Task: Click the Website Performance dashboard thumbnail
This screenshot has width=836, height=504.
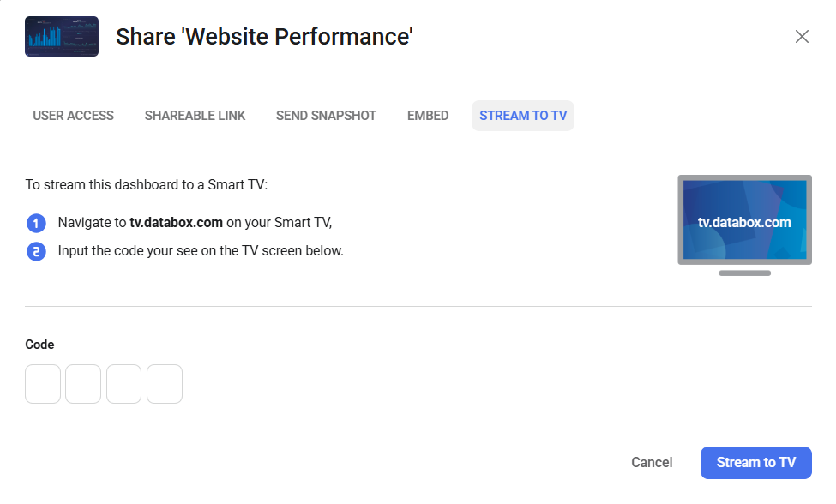Action: coord(62,36)
